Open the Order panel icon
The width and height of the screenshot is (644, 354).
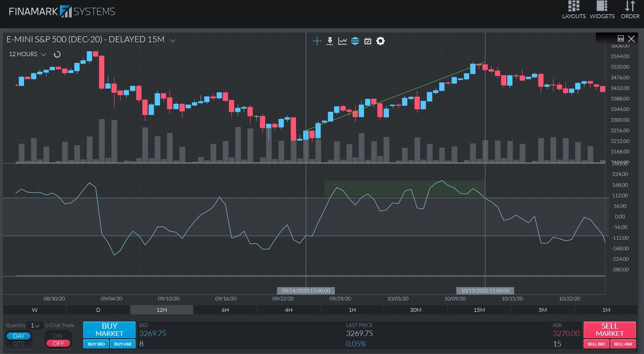pos(630,9)
